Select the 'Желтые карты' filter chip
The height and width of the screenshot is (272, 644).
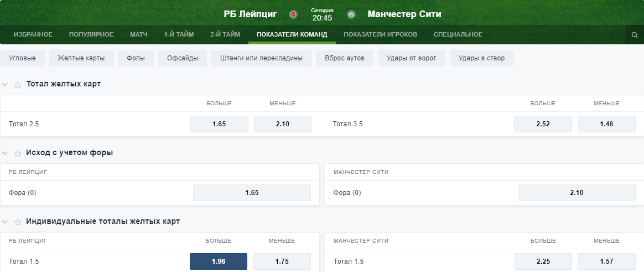point(81,58)
